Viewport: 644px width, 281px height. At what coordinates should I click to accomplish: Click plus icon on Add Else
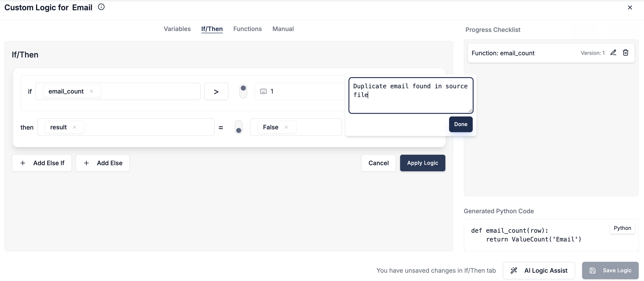[86, 163]
